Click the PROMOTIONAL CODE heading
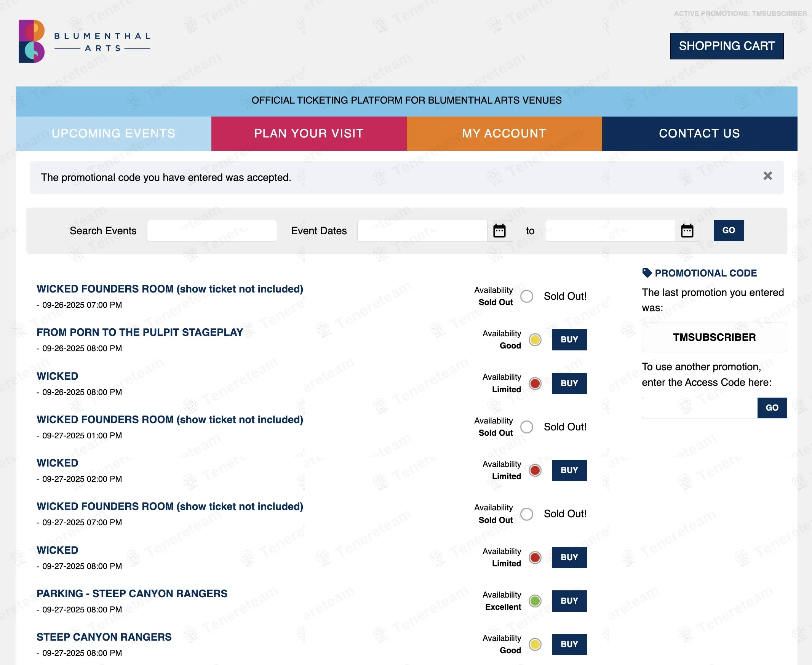Viewport: 812px width, 665px height. tap(705, 273)
